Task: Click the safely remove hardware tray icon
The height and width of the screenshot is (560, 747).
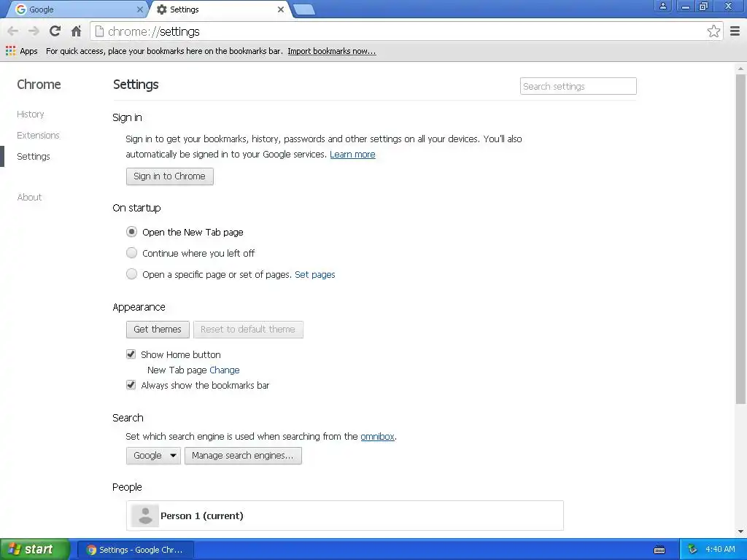Action: coord(692,550)
